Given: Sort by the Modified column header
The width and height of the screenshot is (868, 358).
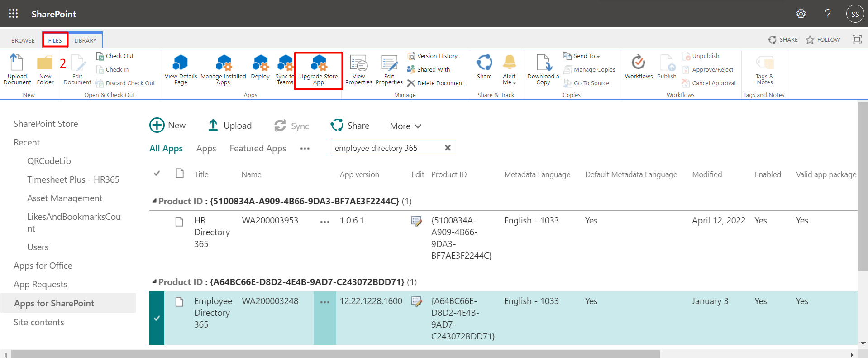Looking at the screenshot, I should (707, 174).
